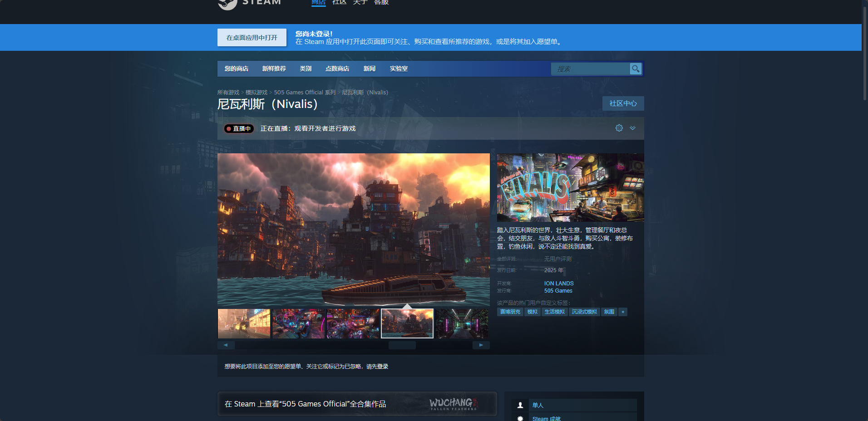Open 社区中心 community hub button
The height and width of the screenshot is (421, 868).
623,103
